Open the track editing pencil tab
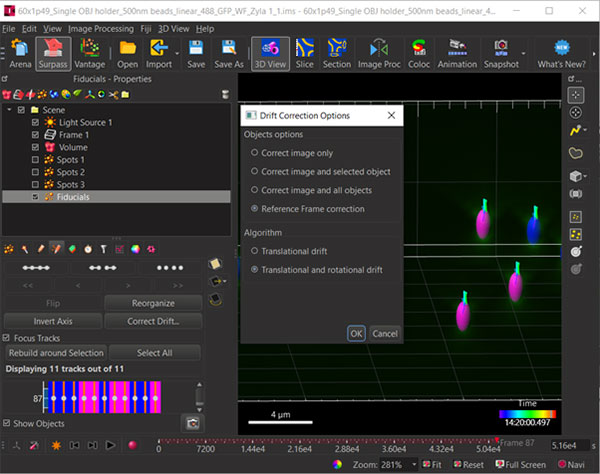The width and height of the screenshot is (600, 474). pos(57,249)
